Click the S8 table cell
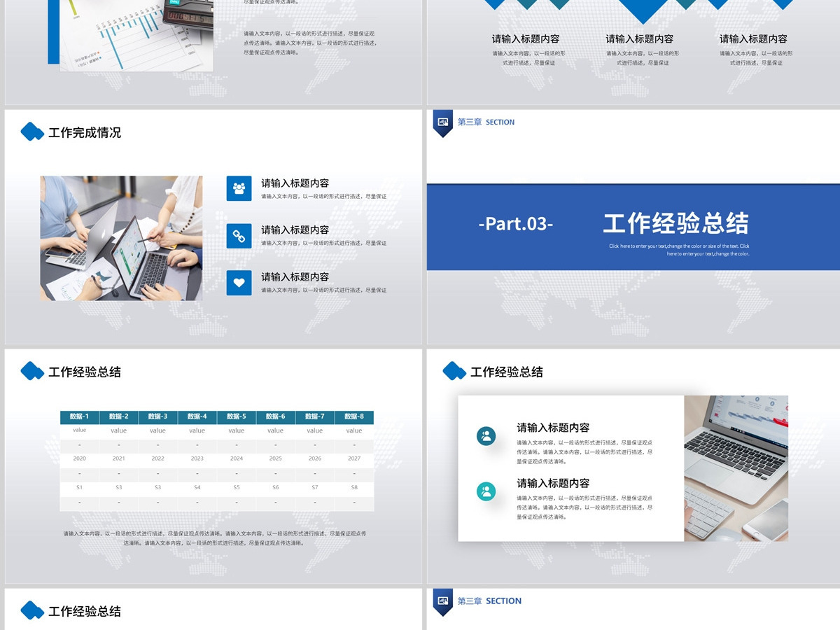The width and height of the screenshot is (840, 630). [x=354, y=487]
